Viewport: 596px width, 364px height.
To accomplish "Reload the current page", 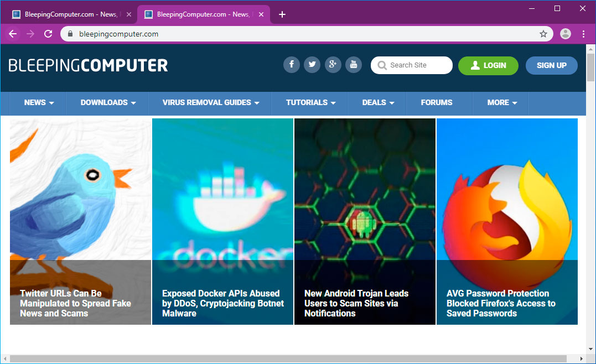I will [48, 34].
